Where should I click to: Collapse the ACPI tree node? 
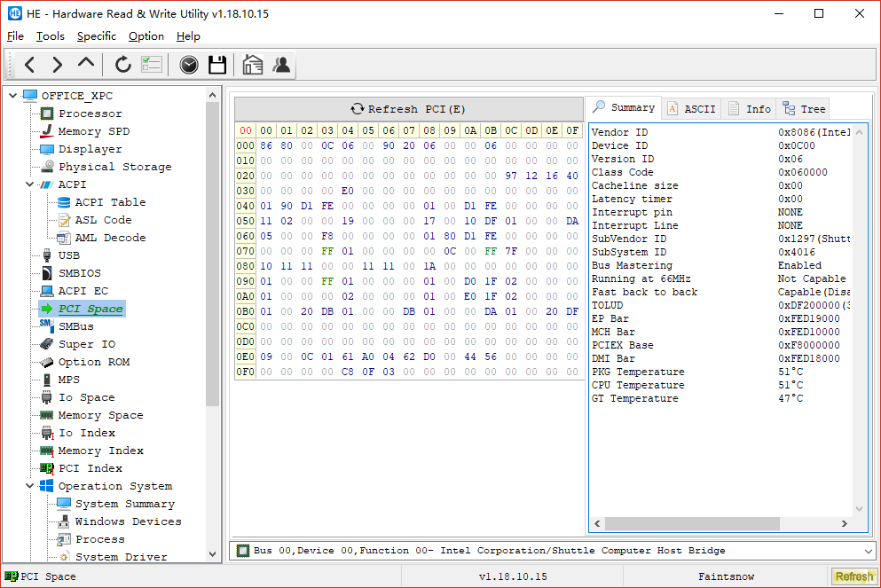pos(30,184)
